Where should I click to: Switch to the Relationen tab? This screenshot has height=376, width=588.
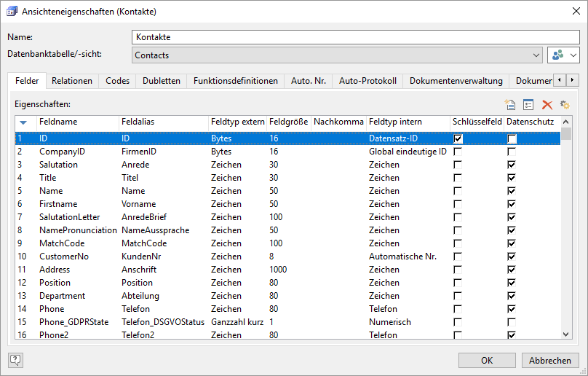(x=71, y=81)
